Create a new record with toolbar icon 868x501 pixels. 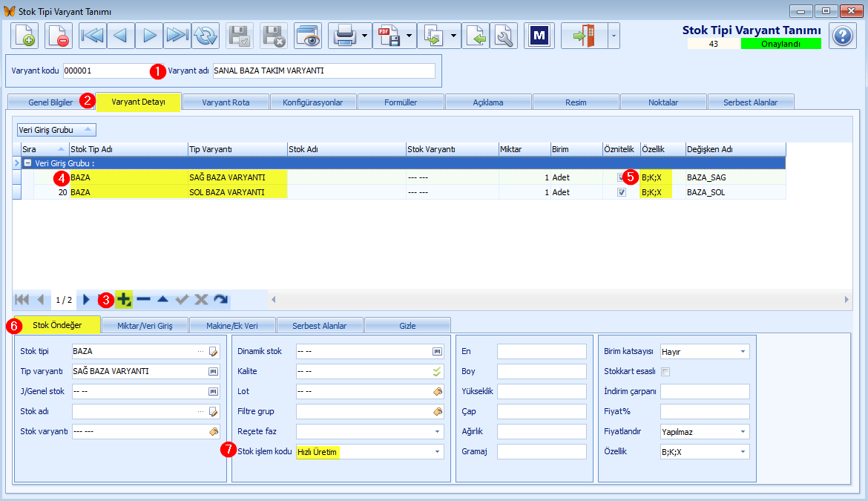tap(24, 36)
